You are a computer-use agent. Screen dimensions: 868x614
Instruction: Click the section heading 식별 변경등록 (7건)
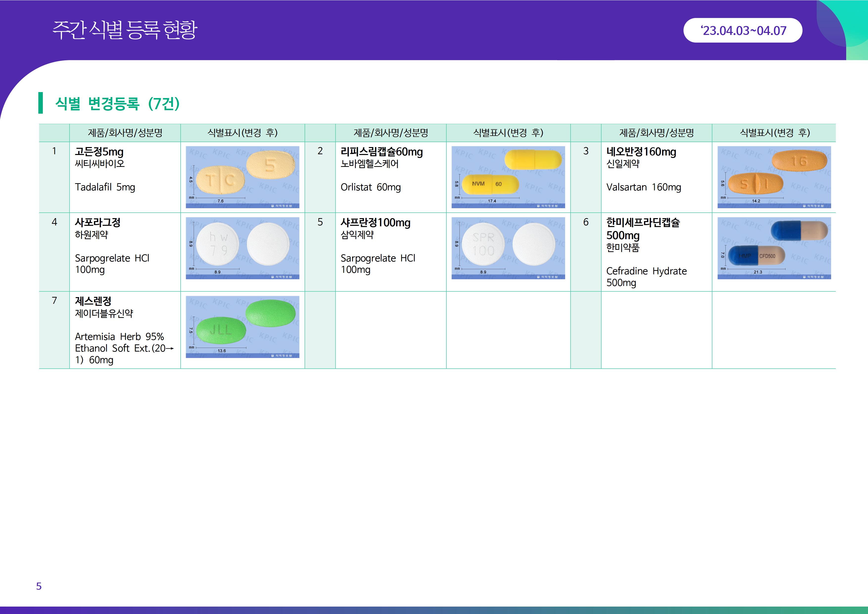[117, 103]
